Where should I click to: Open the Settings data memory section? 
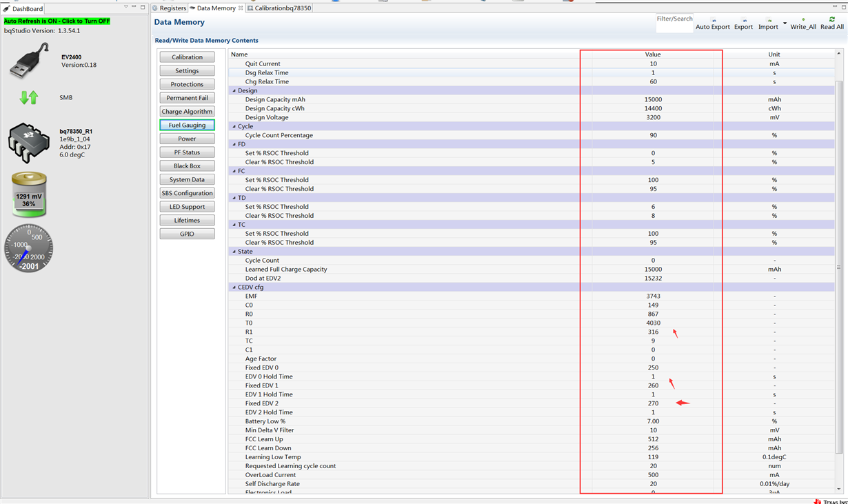pyautogui.click(x=187, y=70)
